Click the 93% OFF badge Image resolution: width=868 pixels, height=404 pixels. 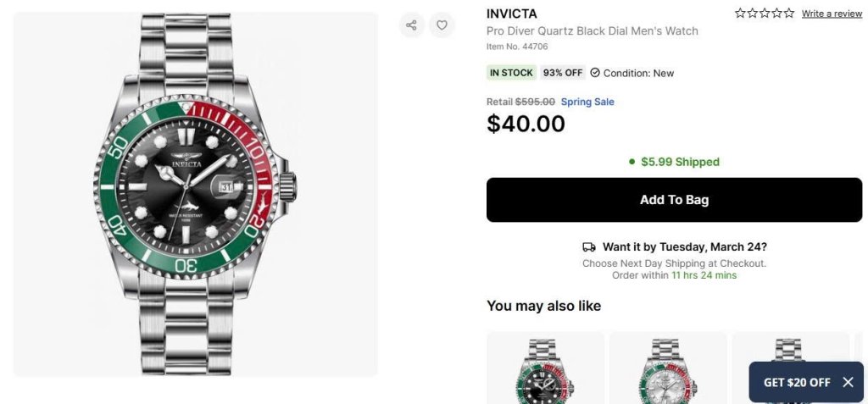pos(563,73)
